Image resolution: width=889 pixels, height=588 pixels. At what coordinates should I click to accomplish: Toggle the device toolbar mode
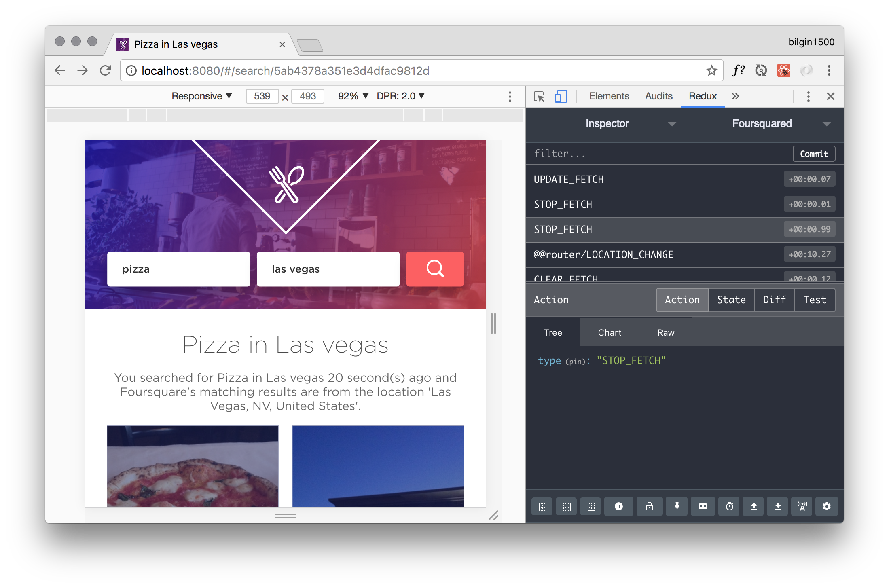point(561,96)
